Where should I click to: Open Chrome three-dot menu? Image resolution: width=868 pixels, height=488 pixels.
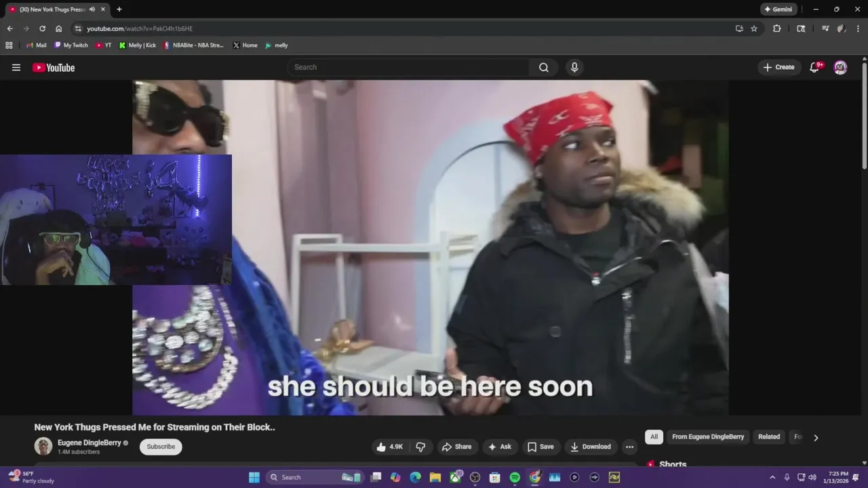tap(858, 28)
